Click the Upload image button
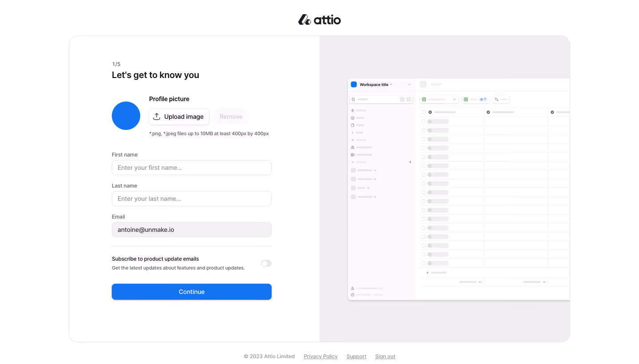Viewport: 639px width, 364px height. tap(179, 117)
